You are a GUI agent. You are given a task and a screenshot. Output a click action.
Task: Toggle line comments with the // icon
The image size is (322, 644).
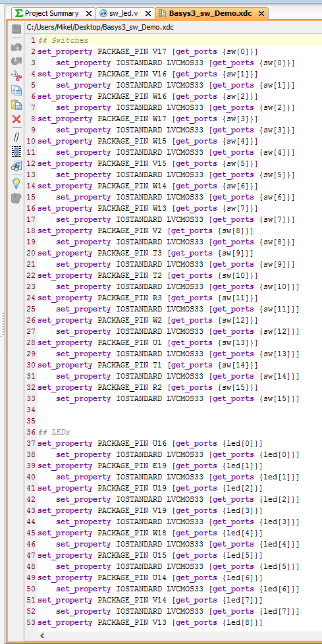coord(16,137)
